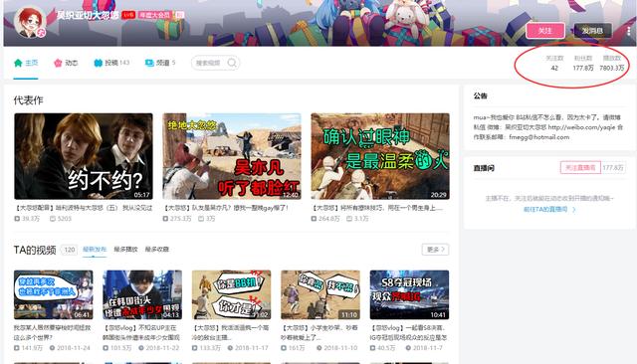Open the 11:10 video thumbnail
The image size is (637, 364).
click(x=320, y=295)
